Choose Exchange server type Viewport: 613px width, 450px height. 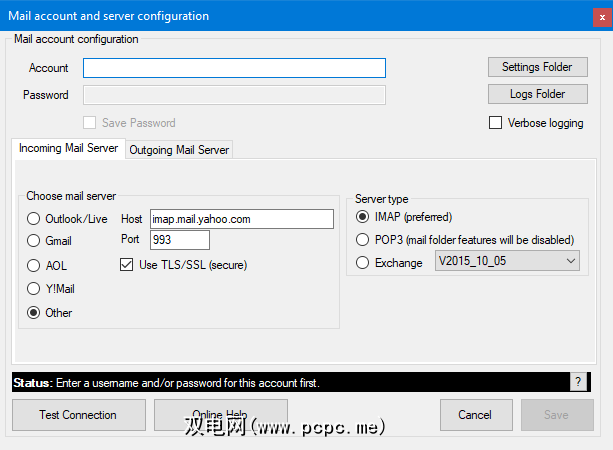(x=362, y=262)
